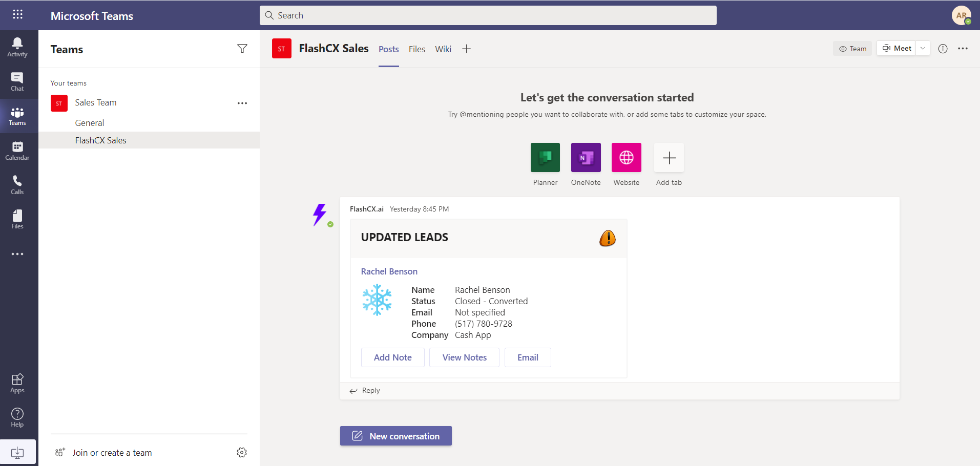Open the app launcher waffle icon
This screenshot has width=980, height=466.
coord(17,14)
